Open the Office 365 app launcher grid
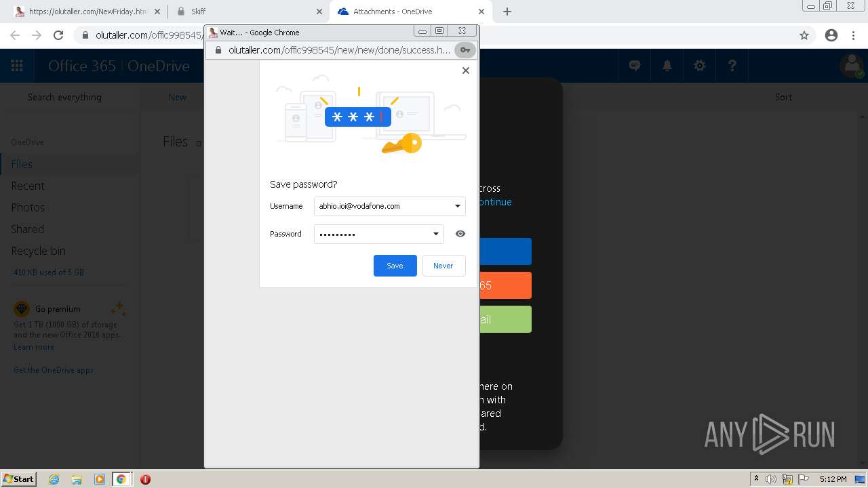 point(17,66)
